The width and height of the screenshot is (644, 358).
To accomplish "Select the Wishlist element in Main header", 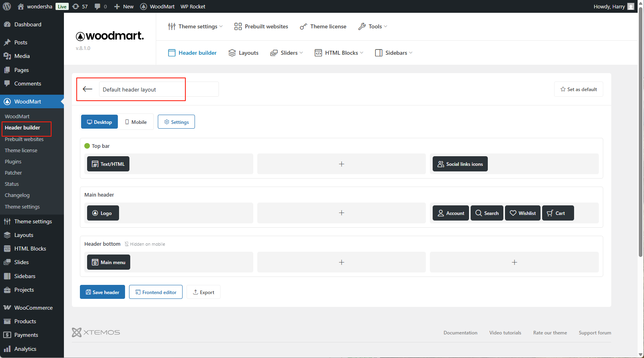I will pyautogui.click(x=523, y=213).
